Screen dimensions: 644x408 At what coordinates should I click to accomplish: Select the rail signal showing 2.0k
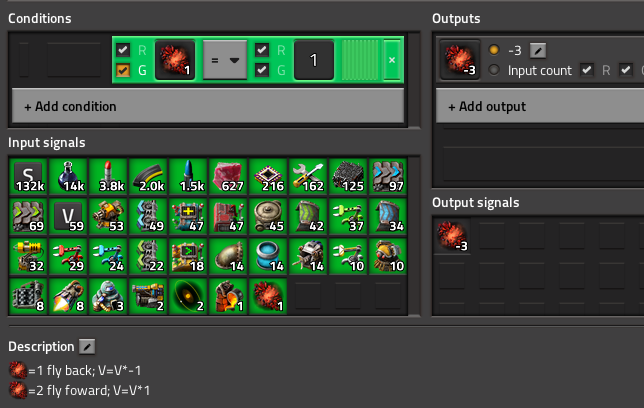tap(148, 177)
